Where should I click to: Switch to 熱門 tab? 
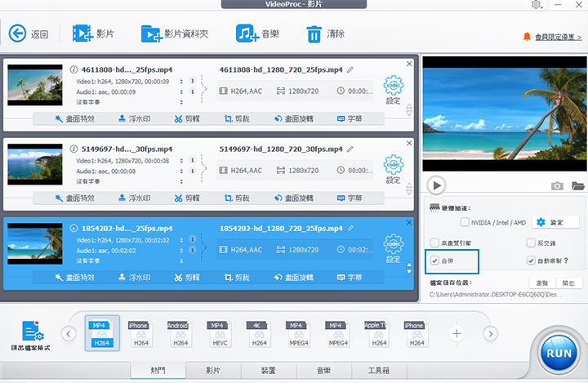pyautogui.click(x=158, y=370)
